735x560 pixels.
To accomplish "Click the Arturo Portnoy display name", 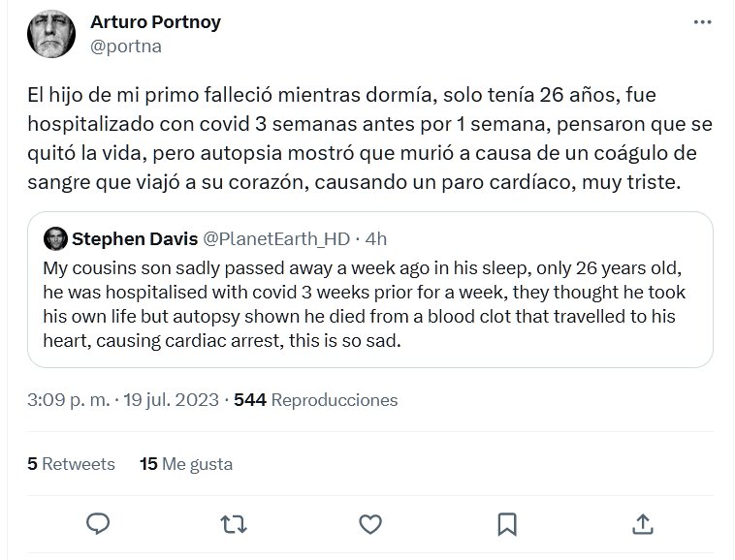I will (155, 22).
